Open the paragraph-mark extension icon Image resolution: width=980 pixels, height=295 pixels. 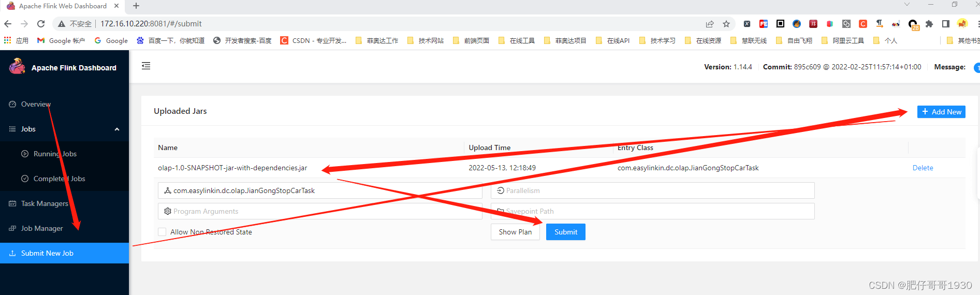tap(880, 24)
